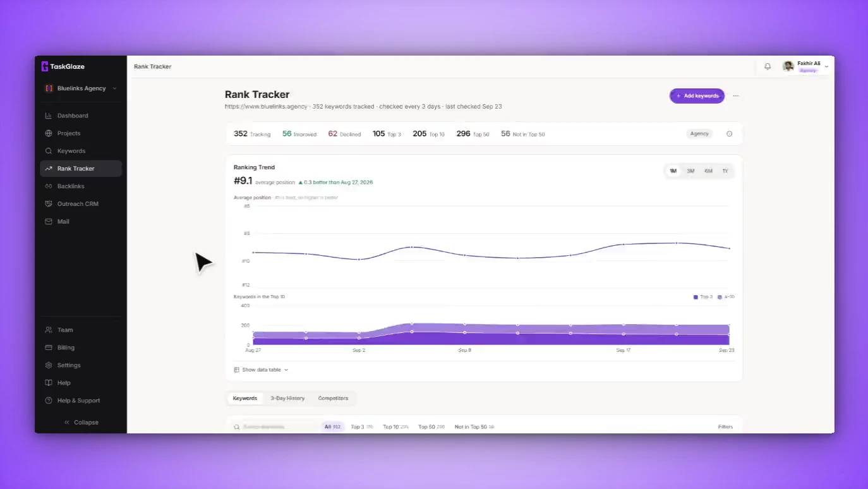The height and width of the screenshot is (489, 868).
Task: Open Dashboard via its bar chart icon
Action: click(x=49, y=116)
